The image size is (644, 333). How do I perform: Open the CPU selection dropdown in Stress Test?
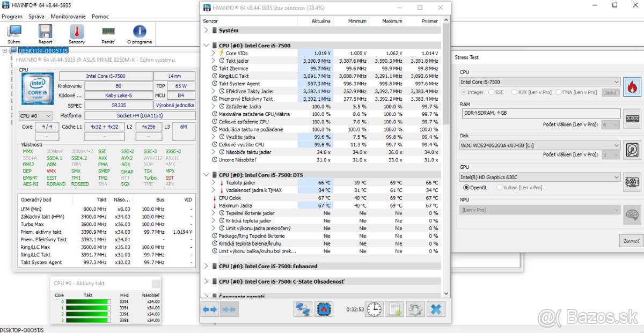[x=540, y=82]
